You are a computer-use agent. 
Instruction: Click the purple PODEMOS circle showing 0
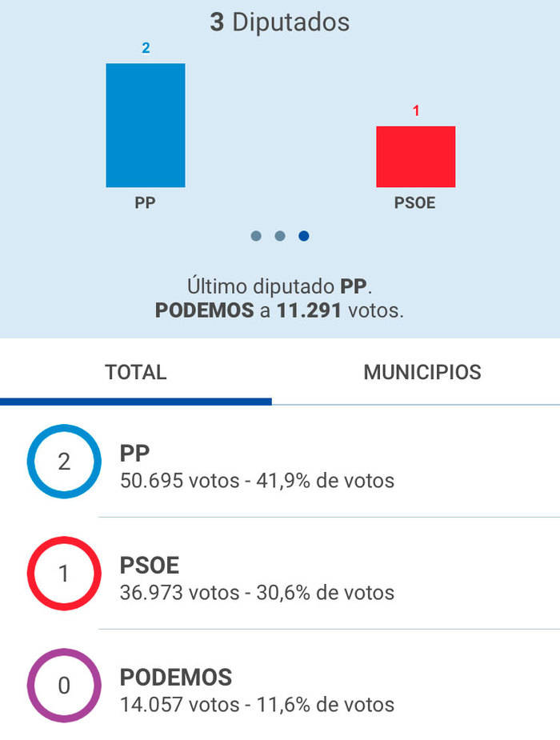tap(64, 686)
